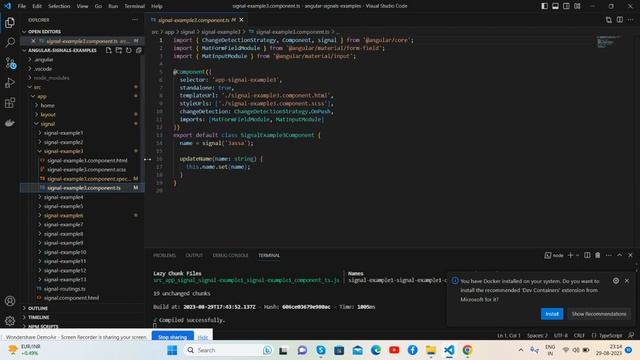Dismiss the Docker notification

point(627,281)
